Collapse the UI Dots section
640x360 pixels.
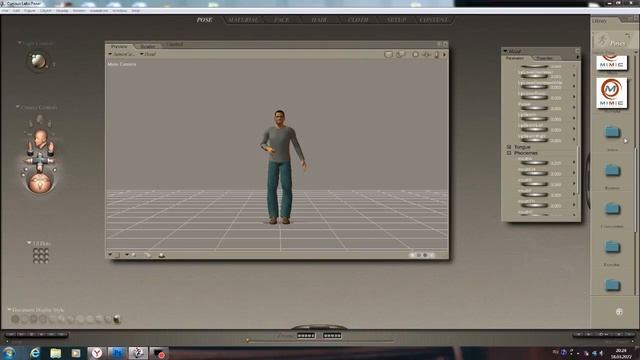[29, 243]
